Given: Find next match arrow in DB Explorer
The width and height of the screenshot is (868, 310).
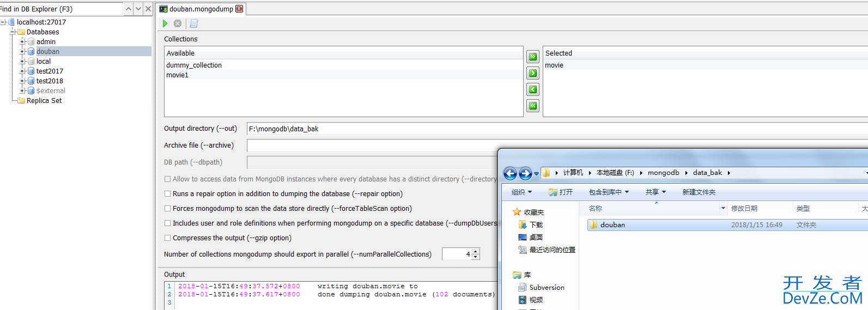Looking at the screenshot, I should coord(138,9).
